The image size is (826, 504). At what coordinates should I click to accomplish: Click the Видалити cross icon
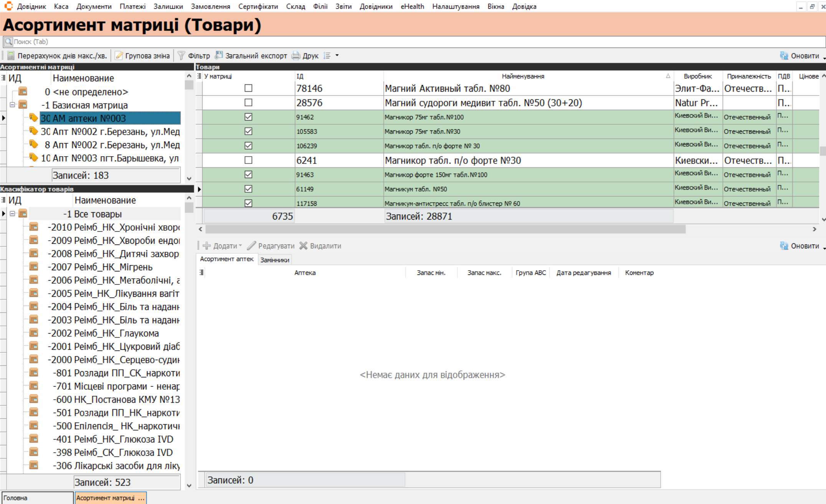click(304, 246)
